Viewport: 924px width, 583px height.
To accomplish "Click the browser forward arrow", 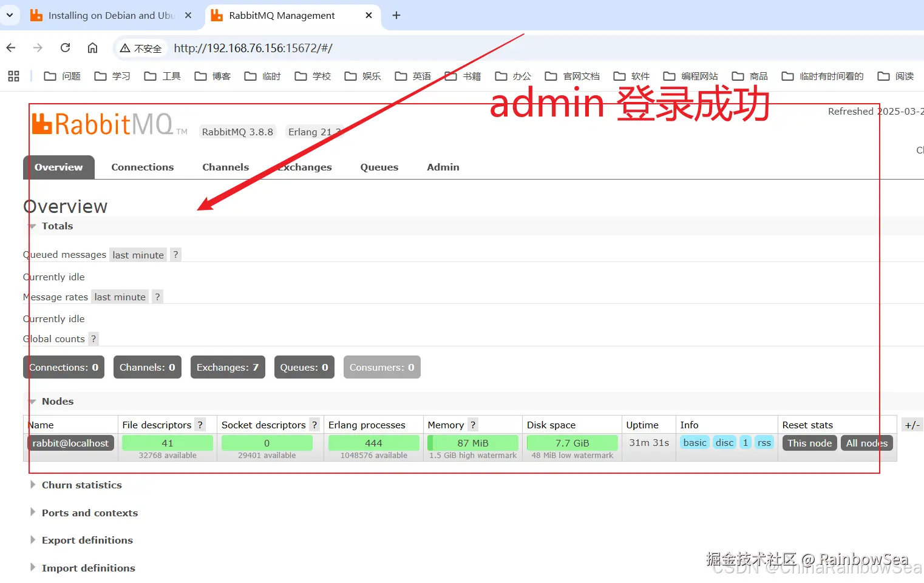I will [38, 48].
